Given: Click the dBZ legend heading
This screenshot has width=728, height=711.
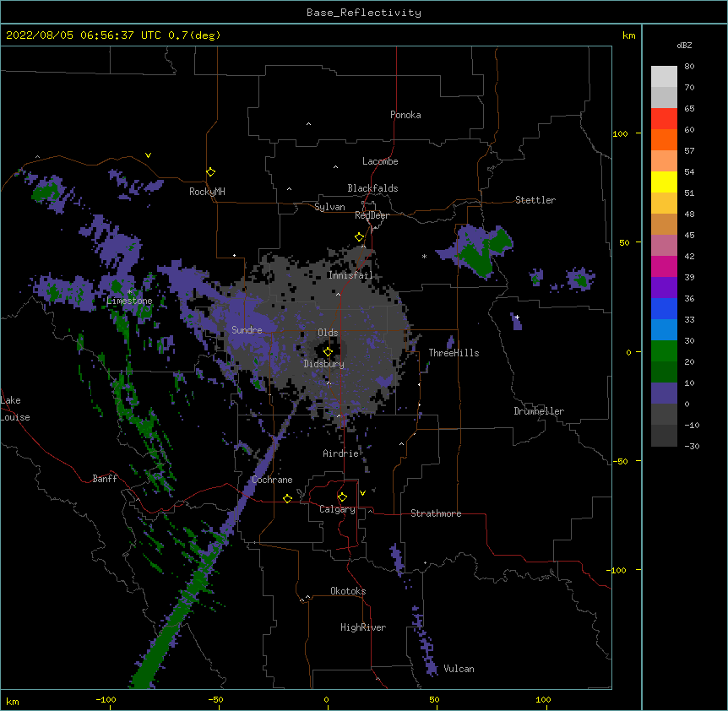Looking at the screenshot, I should (684, 46).
